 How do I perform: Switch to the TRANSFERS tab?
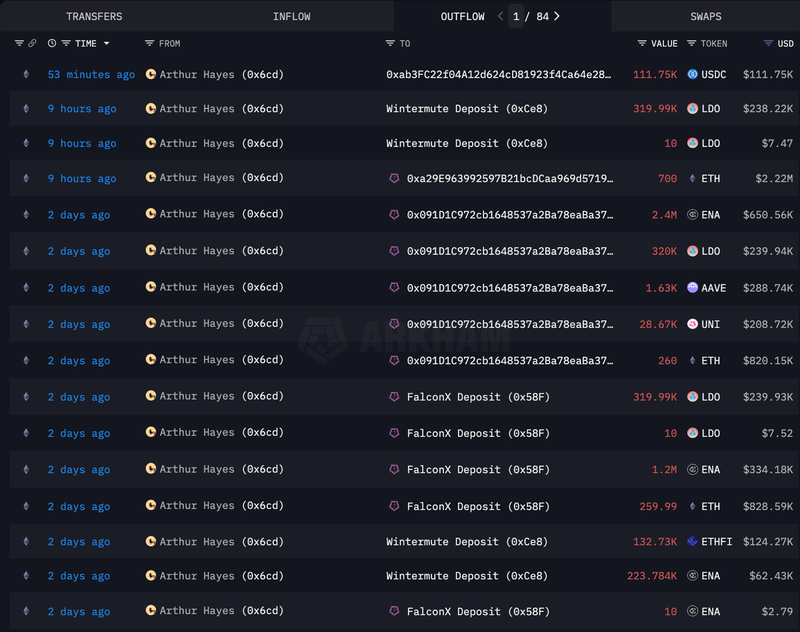94,17
